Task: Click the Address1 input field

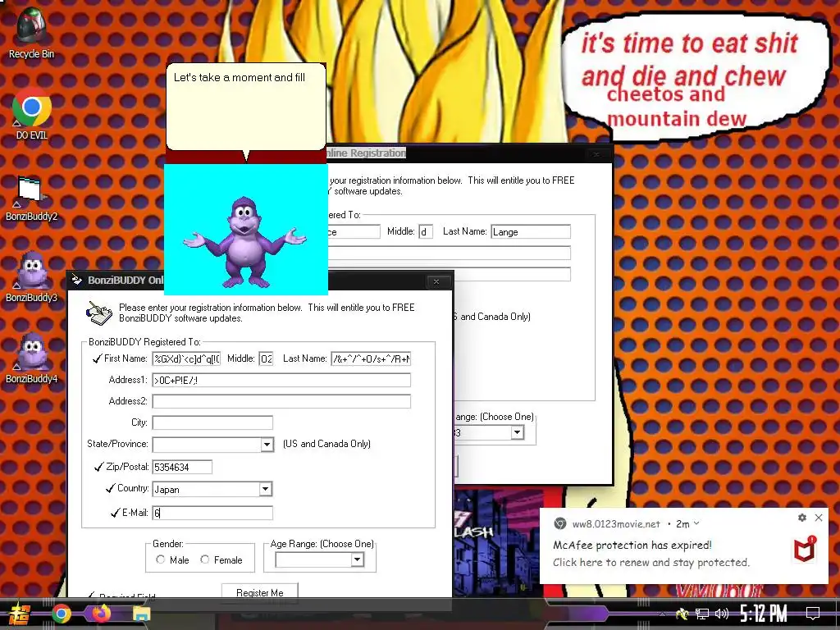Action: point(281,381)
